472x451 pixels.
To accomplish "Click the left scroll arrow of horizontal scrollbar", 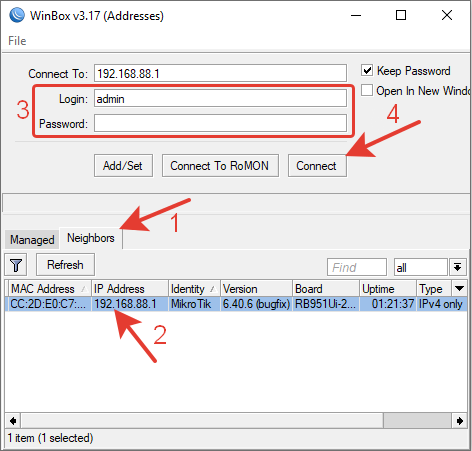I will tap(13, 421).
